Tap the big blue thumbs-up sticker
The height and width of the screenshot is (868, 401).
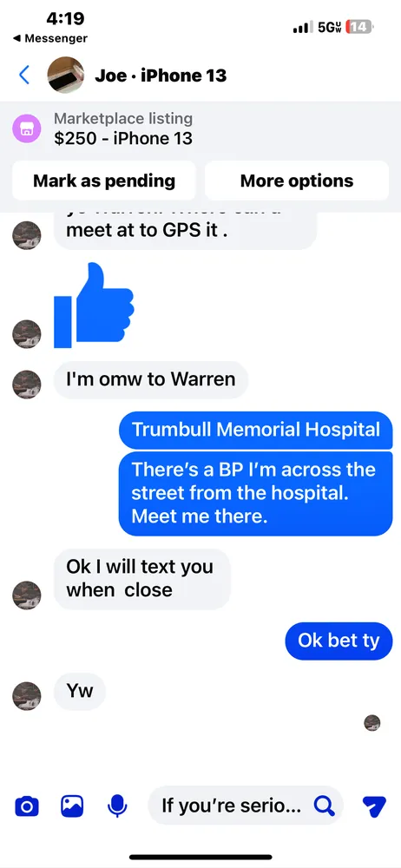pos(94,306)
